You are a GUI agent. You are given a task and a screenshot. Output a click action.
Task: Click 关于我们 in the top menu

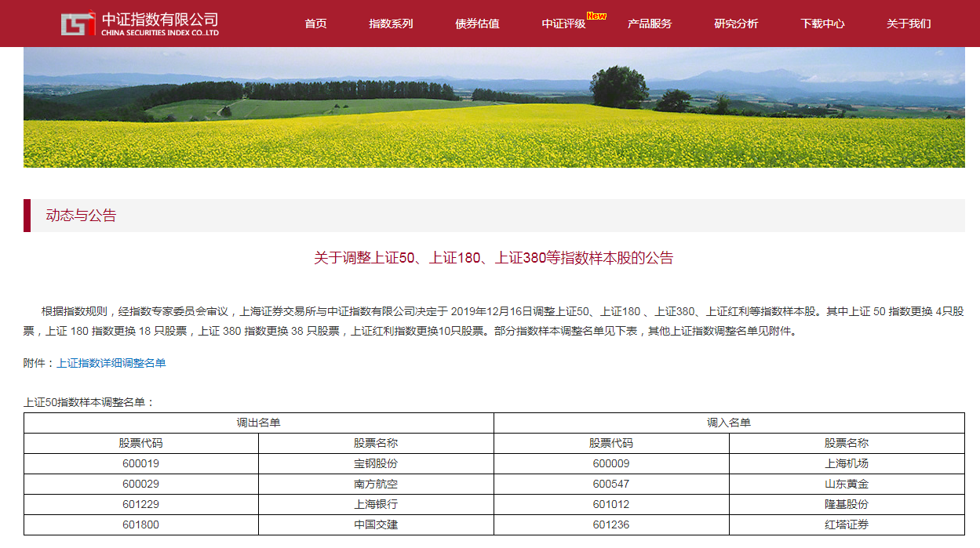pyautogui.click(x=909, y=24)
